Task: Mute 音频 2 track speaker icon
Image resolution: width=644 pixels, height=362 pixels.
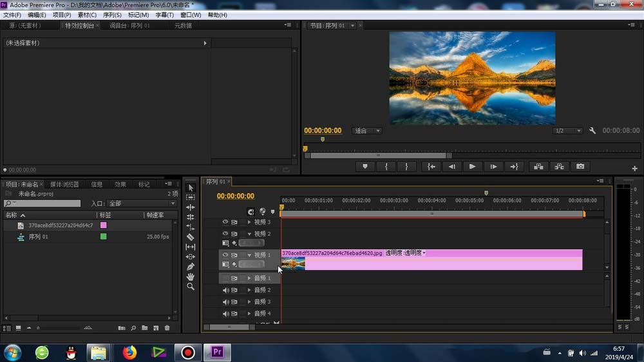Action: point(225,290)
